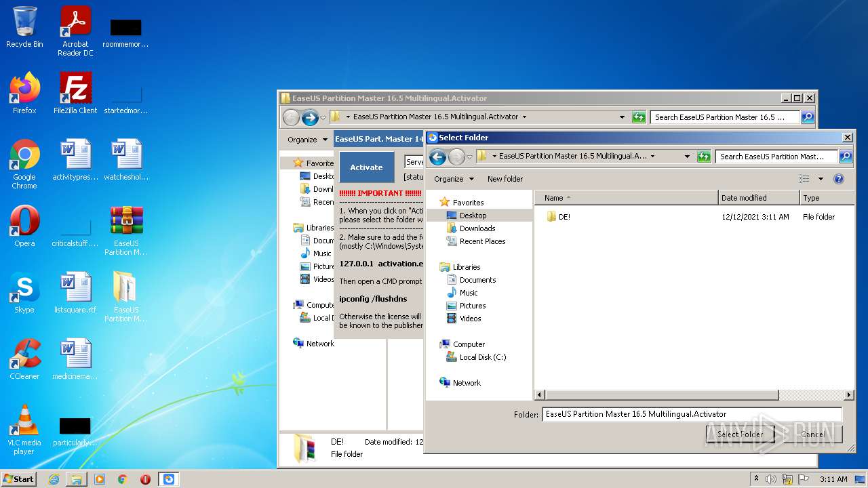Image resolution: width=868 pixels, height=488 pixels.
Task: Launch Google Chrome desktop shortcut
Action: [24, 164]
